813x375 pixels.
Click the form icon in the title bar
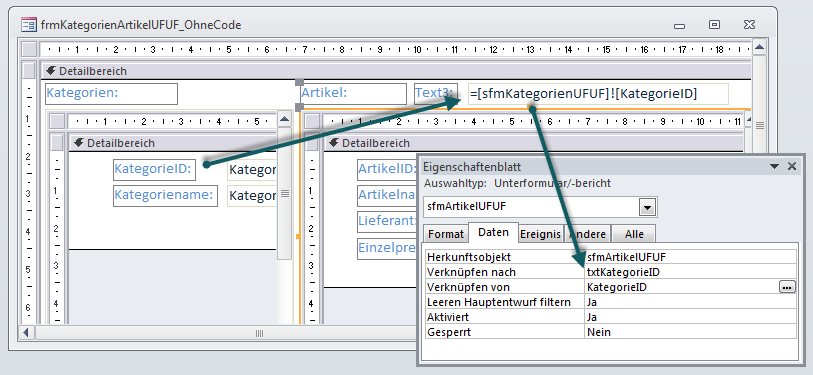click(29, 24)
